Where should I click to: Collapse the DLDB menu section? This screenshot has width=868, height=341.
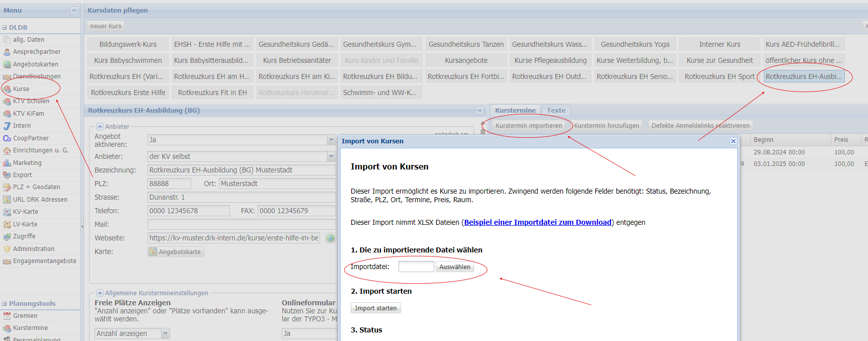coord(5,28)
